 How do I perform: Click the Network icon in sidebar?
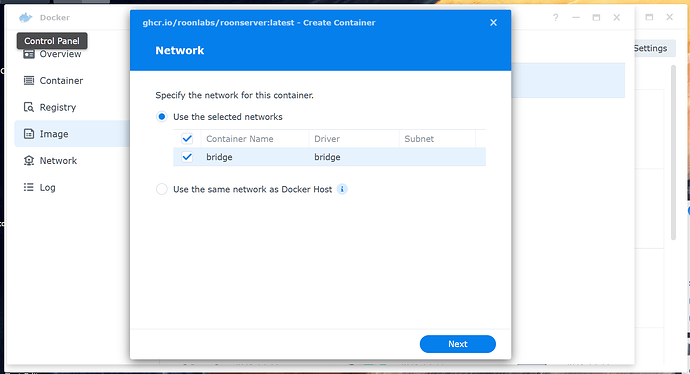[29, 161]
